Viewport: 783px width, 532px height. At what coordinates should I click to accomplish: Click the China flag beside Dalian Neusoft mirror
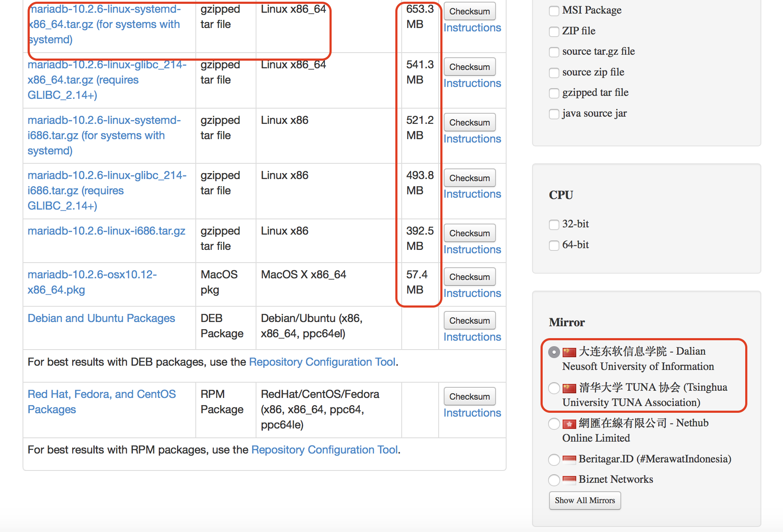pos(569,352)
